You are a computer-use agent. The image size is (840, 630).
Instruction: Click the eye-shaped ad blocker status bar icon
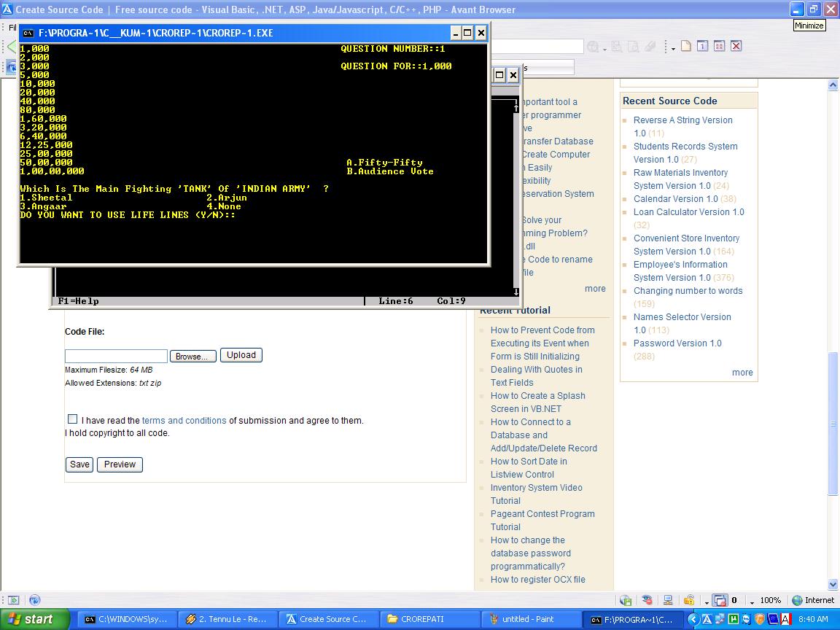pos(647,600)
